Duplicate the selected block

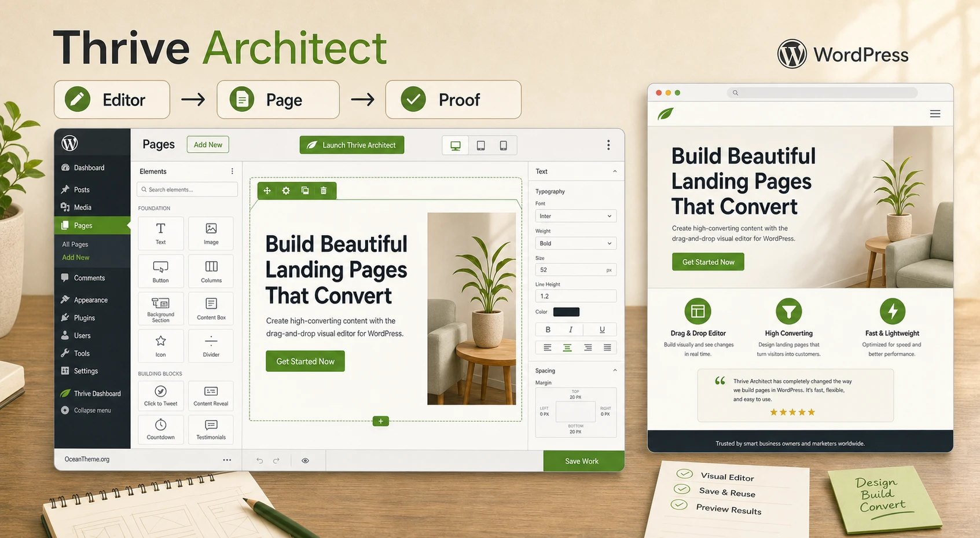point(305,191)
